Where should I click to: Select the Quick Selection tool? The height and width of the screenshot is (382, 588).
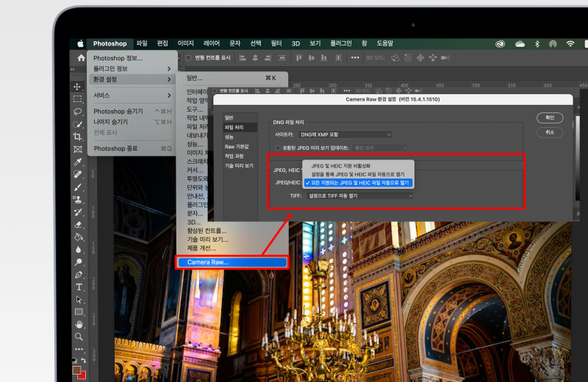78,124
